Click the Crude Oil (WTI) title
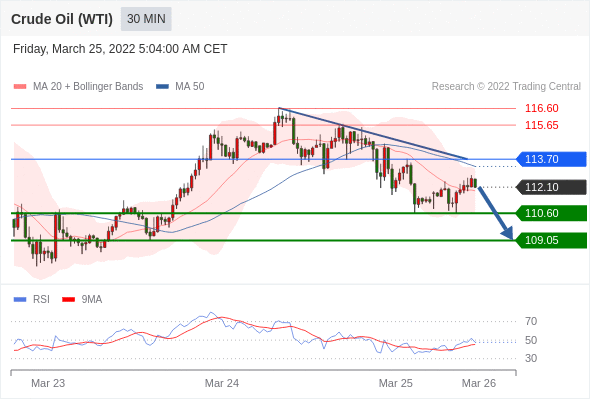The image size is (590, 400). pos(62,19)
